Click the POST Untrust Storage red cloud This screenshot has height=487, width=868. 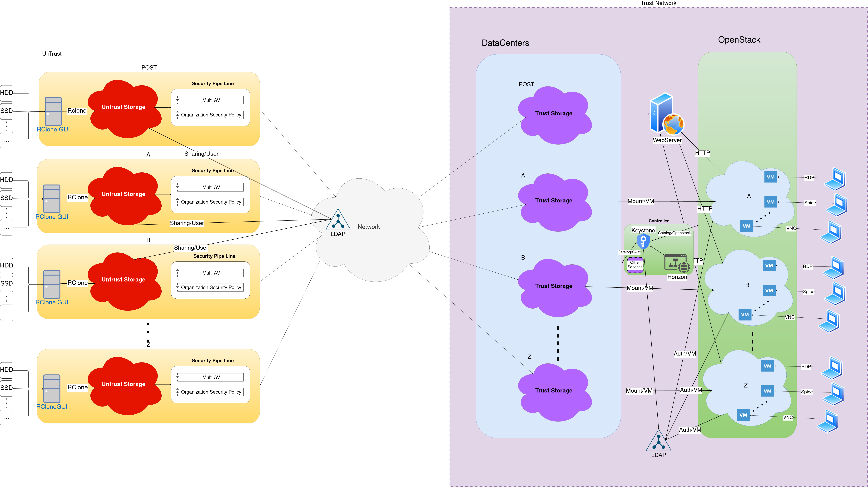pyautogui.click(x=124, y=108)
